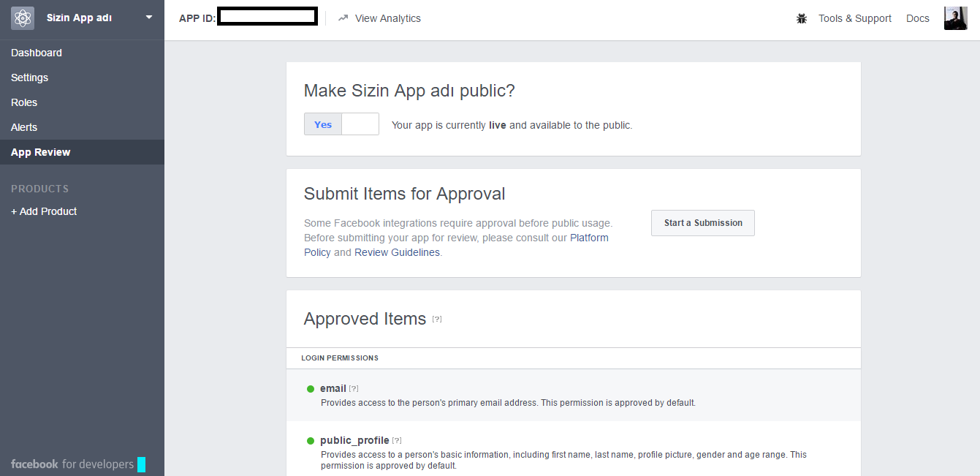Image resolution: width=980 pixels, height=476 pixels.
Task: Click the Start a Submission button
Action: pos(702,223)
